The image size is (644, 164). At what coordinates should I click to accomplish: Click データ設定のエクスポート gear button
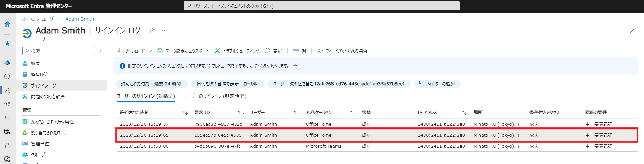coord(183,51)
